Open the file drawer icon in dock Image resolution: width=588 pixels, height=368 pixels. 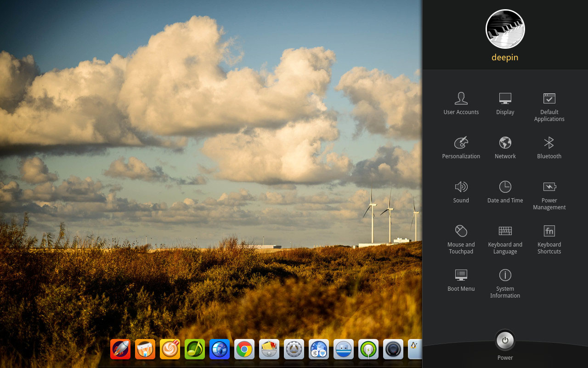(269, 350)
